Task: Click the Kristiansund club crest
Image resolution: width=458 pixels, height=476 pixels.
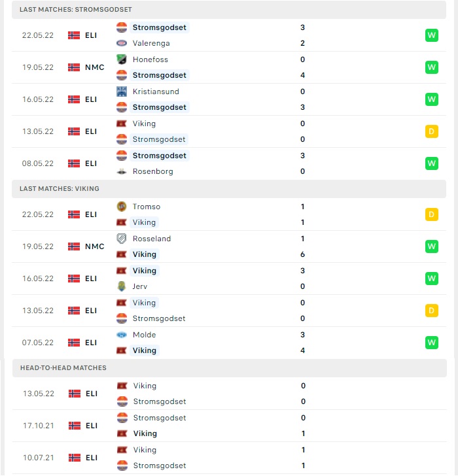Action: point(122,92)
